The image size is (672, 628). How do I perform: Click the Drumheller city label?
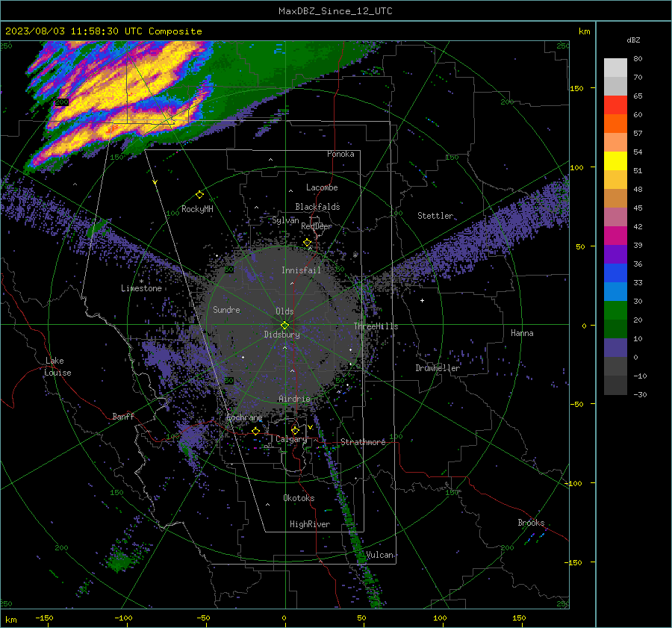(x=438, y=368)
